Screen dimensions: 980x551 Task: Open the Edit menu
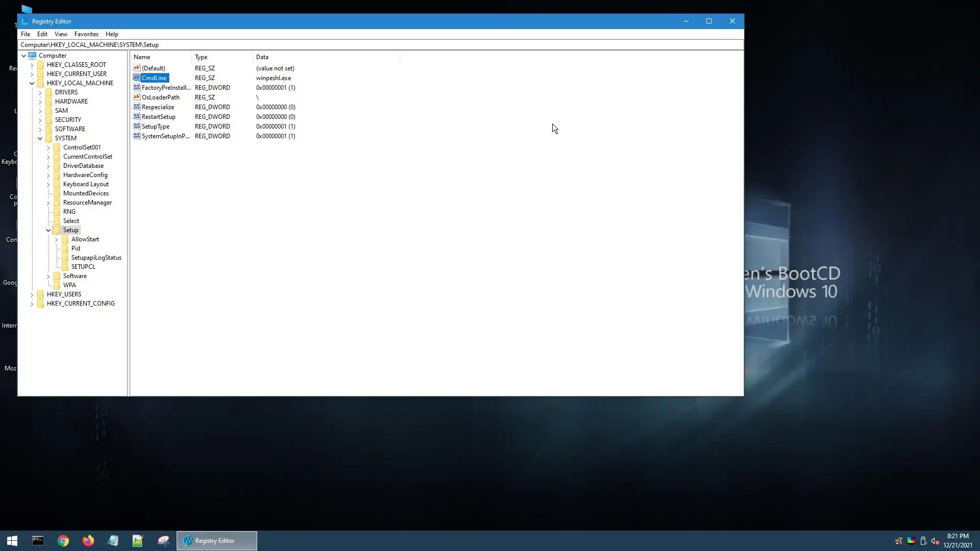[x=42, y=34]
